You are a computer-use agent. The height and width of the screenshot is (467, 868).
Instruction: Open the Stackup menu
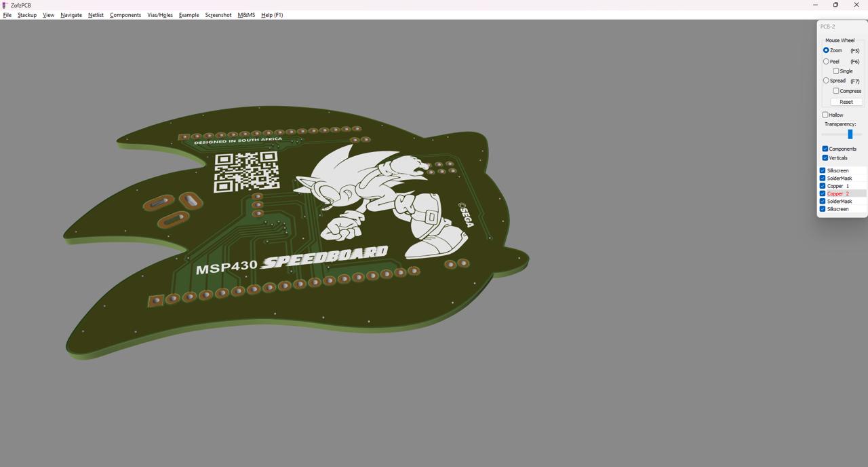[27, 15]
